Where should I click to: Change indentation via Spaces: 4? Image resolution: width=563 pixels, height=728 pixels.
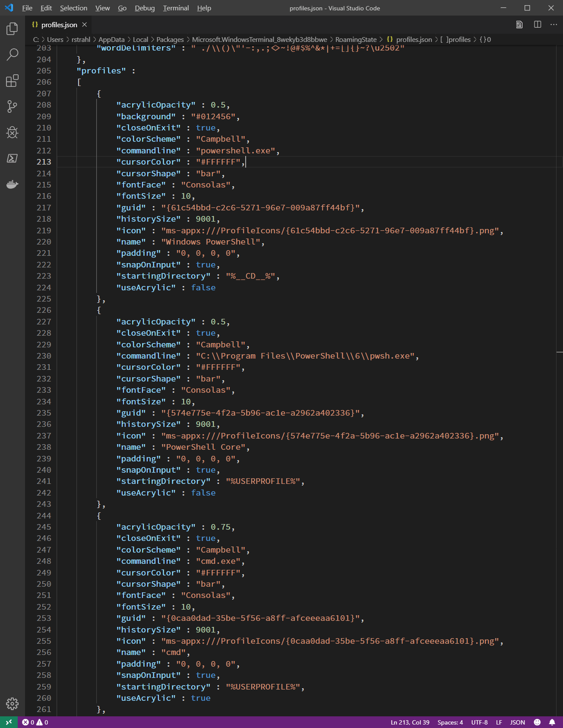point(450,722)
